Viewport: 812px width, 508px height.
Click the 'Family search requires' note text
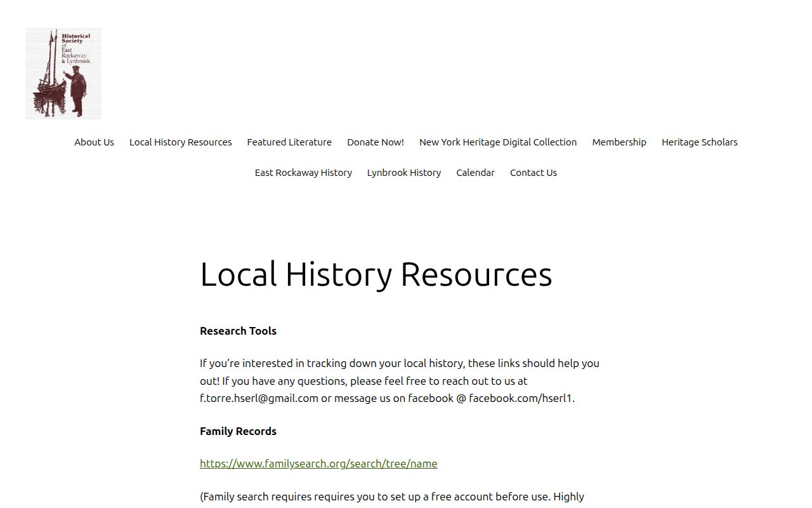click(392, 497)
